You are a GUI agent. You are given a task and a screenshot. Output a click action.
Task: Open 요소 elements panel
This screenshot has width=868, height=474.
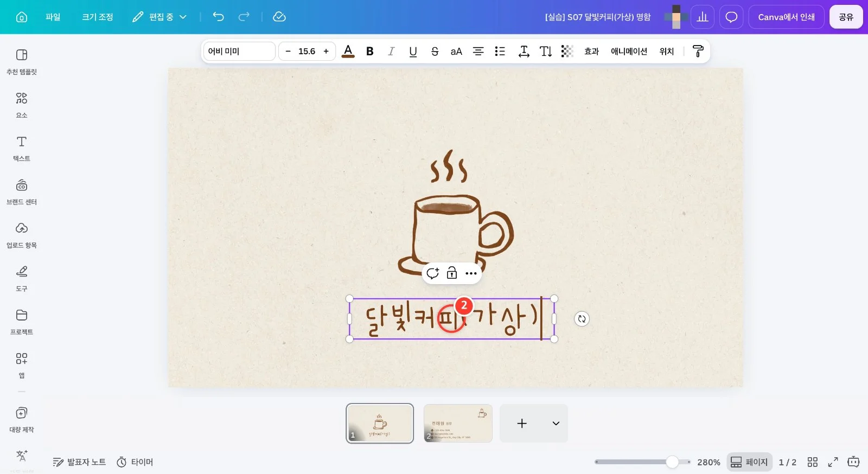point(22,105)
